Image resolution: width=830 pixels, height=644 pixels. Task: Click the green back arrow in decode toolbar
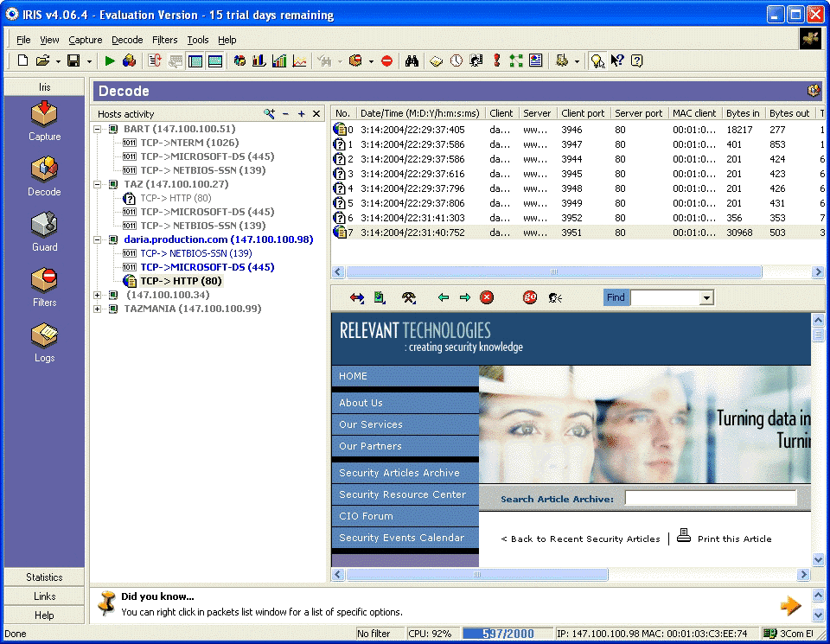[x=444, y=297]
